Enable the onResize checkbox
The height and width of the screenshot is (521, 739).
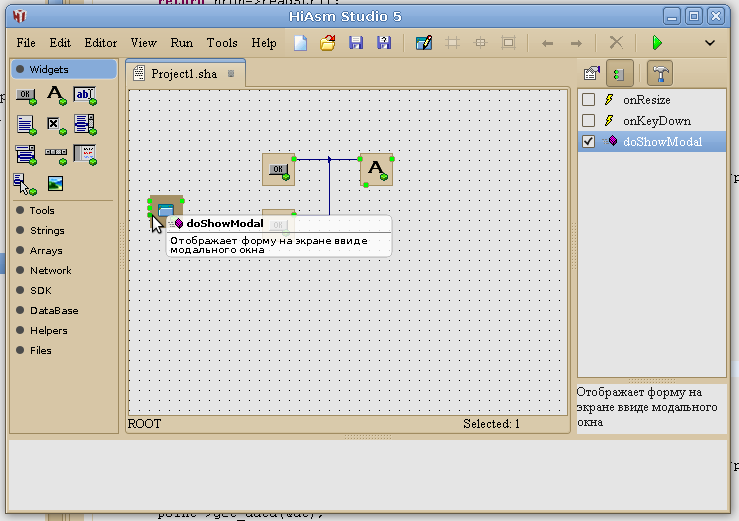click(x=589, y=100)
